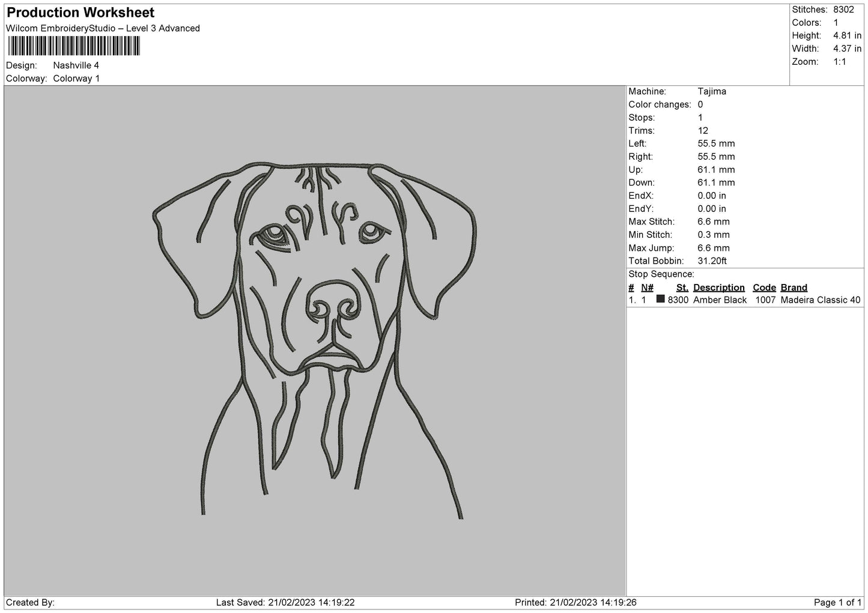Click the design name Nashville 4
The width and height of the screenshot is (868, 613).
click(76, 65)
